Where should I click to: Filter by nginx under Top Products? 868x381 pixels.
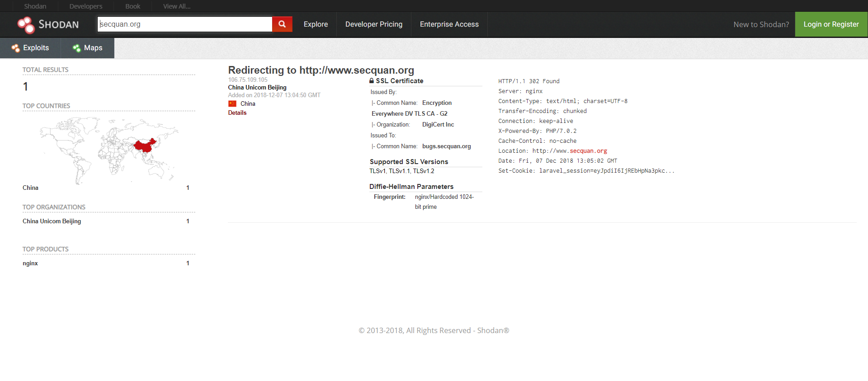tap(30, 263)
